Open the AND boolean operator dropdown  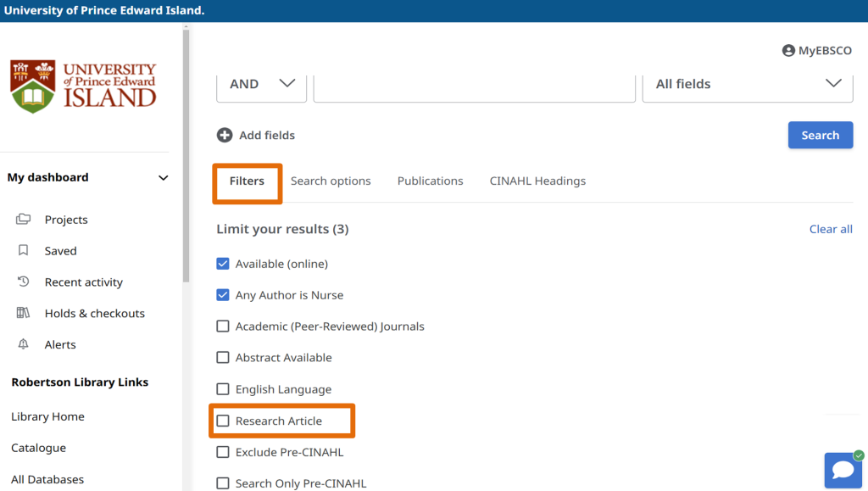(261, 85)
